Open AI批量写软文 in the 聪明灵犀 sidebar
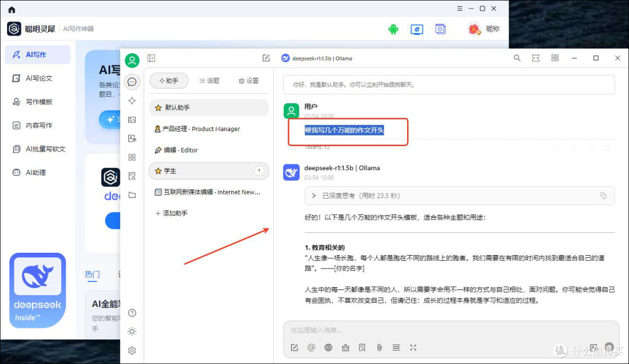629x364 pixels. [x=38, y=149]
